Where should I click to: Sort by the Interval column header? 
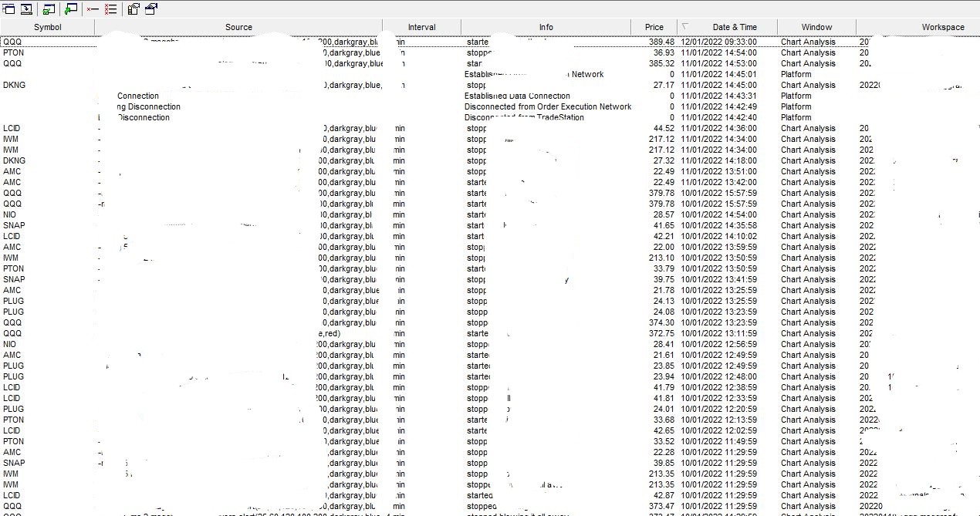tap(421, 27)
